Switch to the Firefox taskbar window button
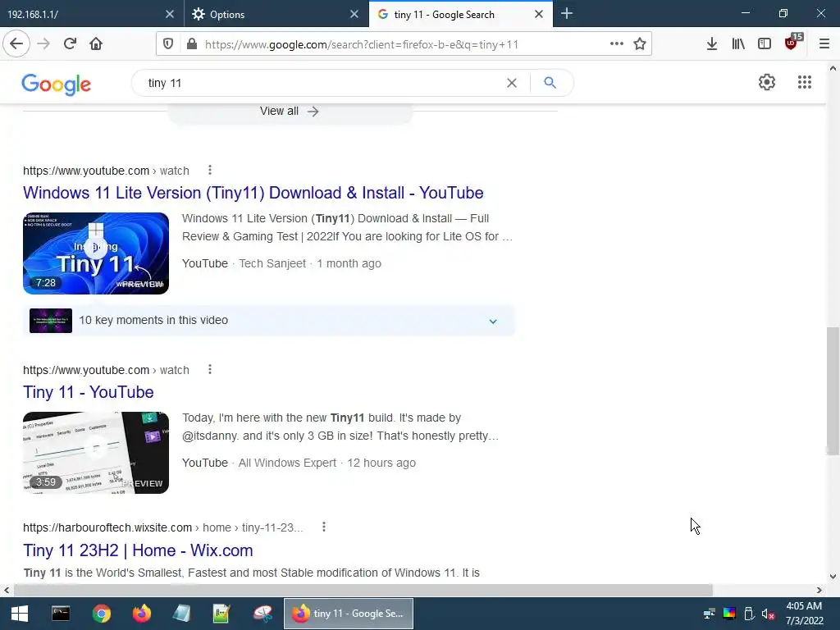Image resolution: width=840 pixels, height=630 pixels. pos(348,614)
